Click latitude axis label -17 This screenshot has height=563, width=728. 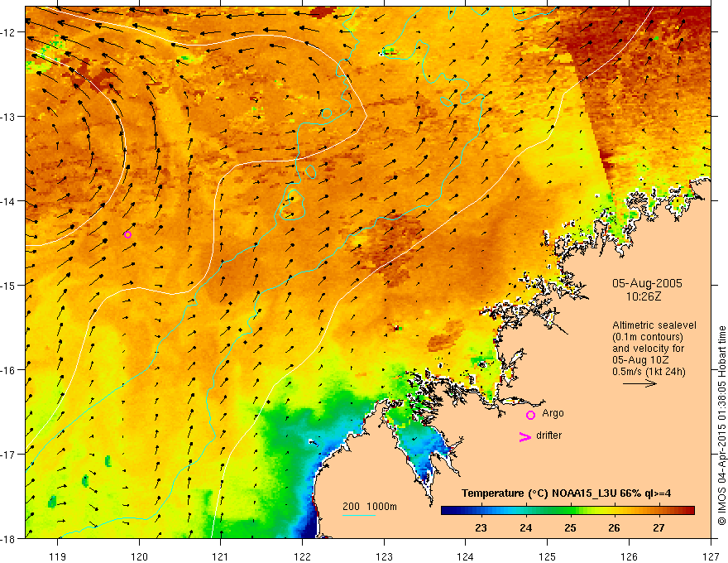[x=9, y=455]
